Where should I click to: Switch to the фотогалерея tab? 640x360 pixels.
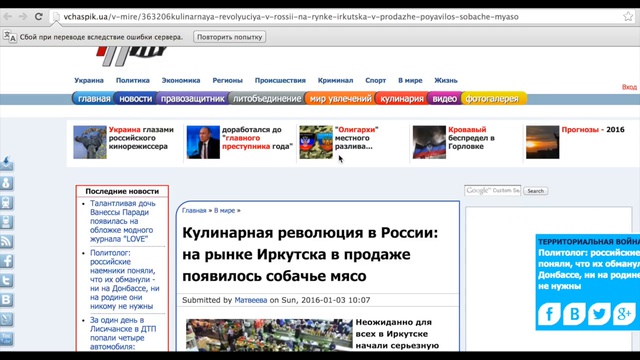point(493,99)
